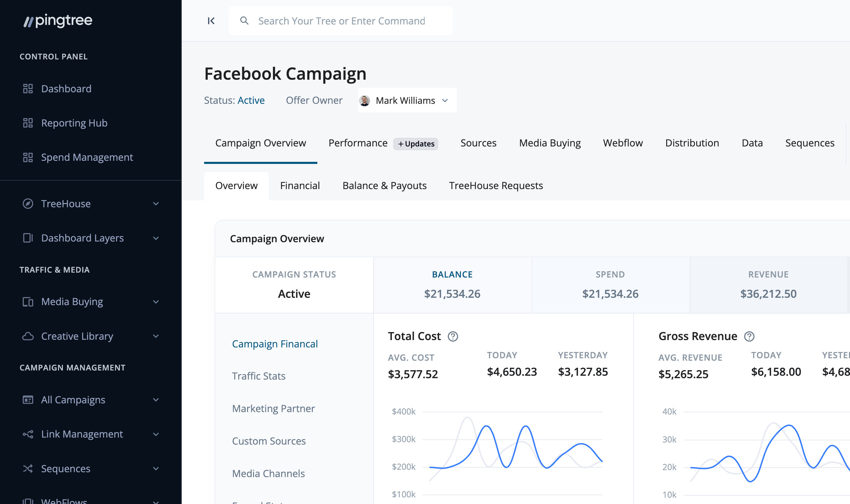Switch to the Performance tab
The width and height of the screenshot is (850, 504).
click(358, 143)
